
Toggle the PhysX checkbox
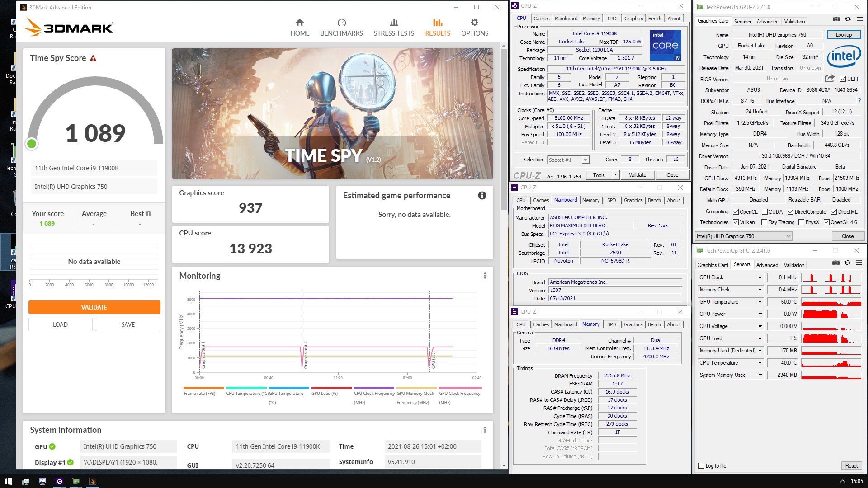(801, 222)
